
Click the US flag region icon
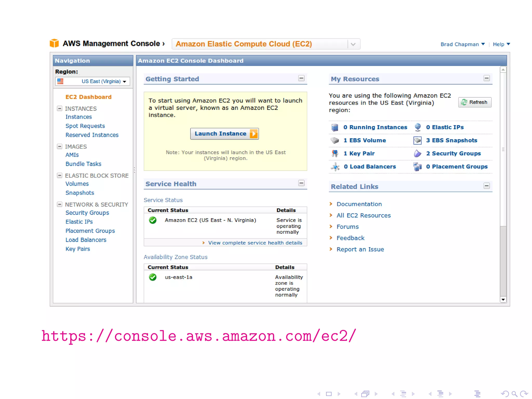coord(60,81)
